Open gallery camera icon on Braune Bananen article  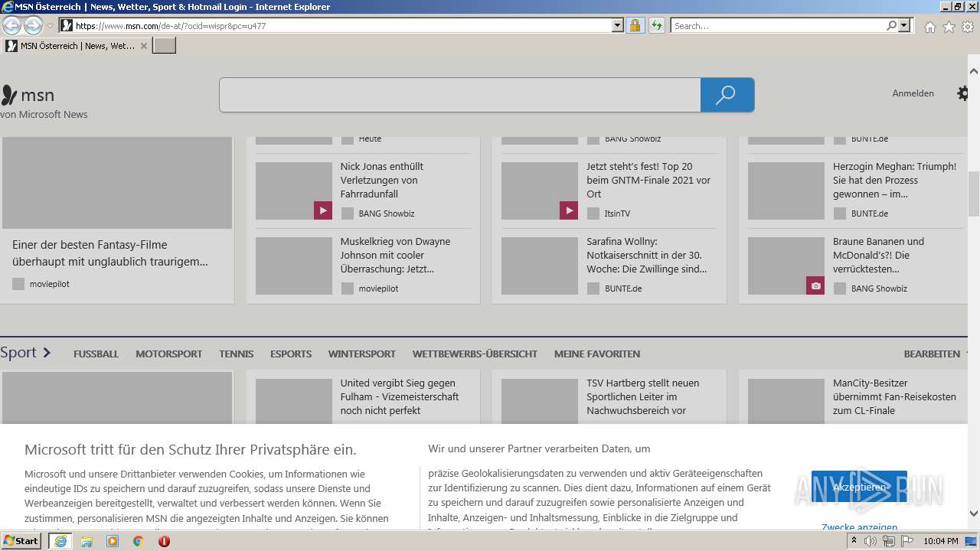point(815,285)
